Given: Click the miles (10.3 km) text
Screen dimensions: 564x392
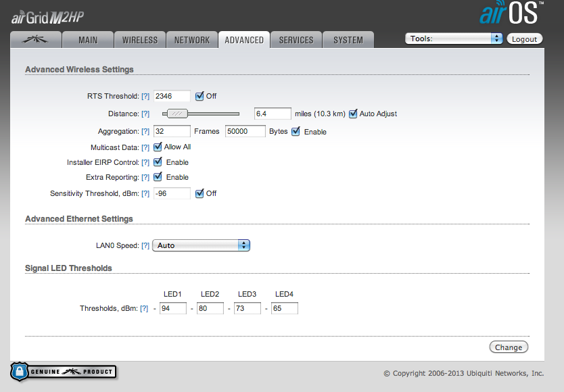Looking at the screenshot, I should pos(320,114).
